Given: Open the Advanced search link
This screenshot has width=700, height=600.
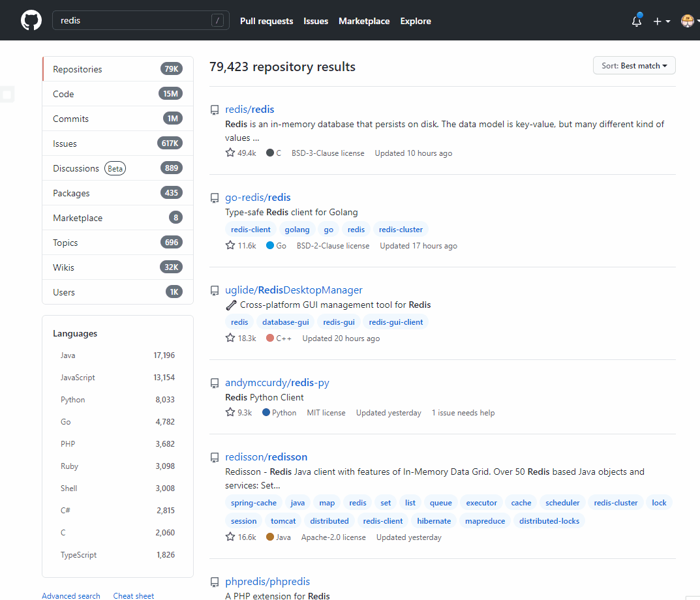Looking at the screenshot, I should 71,595.
